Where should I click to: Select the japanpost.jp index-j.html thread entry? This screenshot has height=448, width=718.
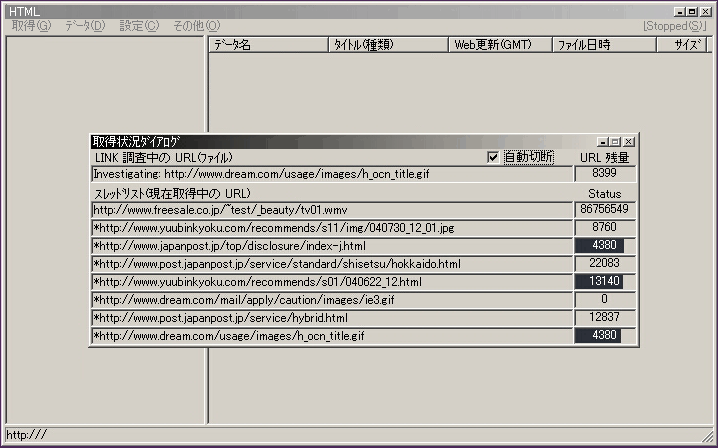click(330, 246)
